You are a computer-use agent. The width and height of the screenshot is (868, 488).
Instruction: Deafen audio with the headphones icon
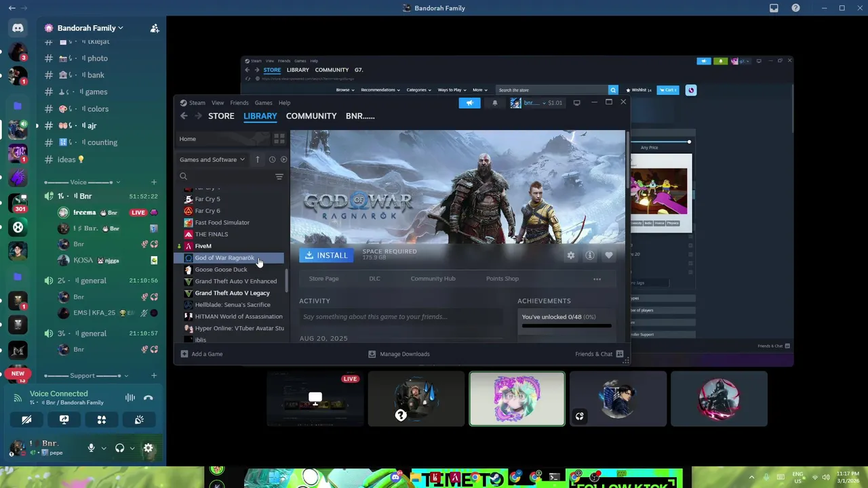click(119, 448)
